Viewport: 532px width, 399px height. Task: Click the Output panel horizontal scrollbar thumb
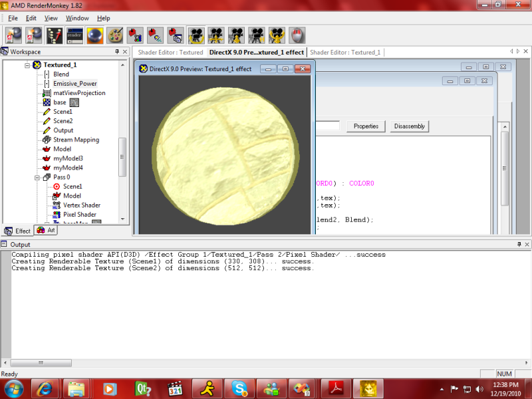point(41,362)
